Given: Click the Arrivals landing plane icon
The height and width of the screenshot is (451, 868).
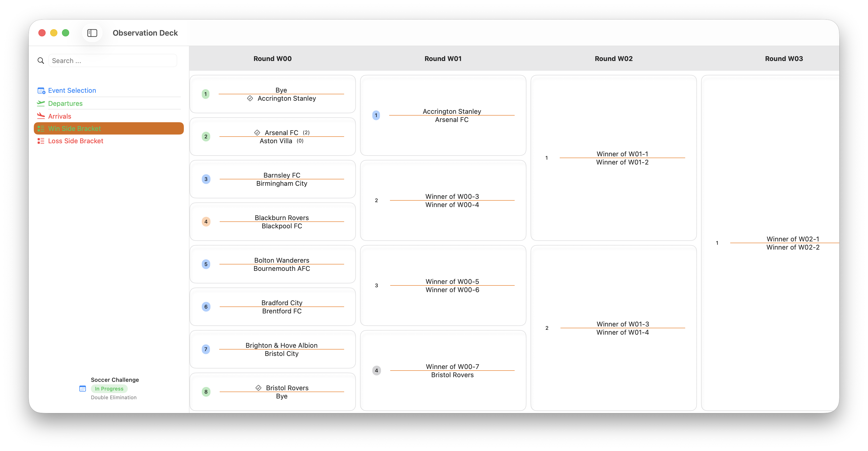Looking at the screenshot, I should (41, 116).
